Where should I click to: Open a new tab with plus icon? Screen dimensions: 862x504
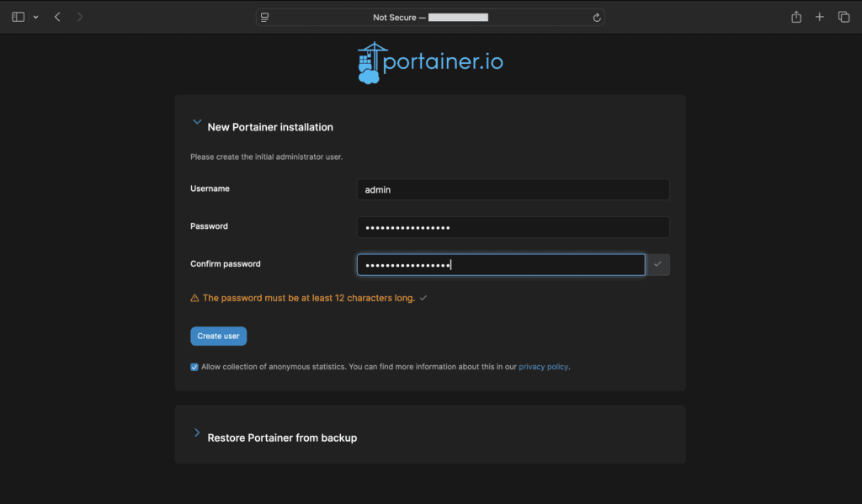point(819,17)
